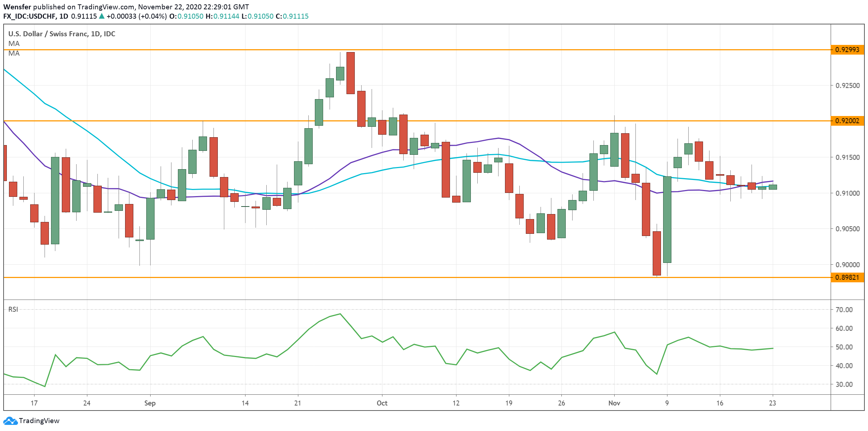This screenshot has width=868, height=431.
Task: Click the 0.90000 price scale value
Action: [x=848, y=265]
